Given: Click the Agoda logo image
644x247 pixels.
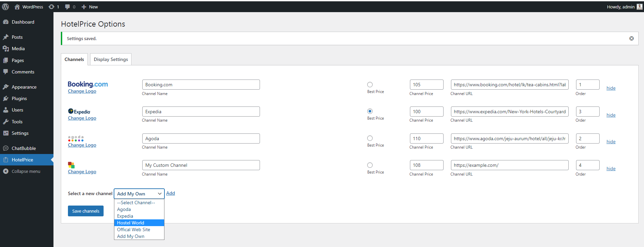Looking at the screenshot, I should point(76,138).
